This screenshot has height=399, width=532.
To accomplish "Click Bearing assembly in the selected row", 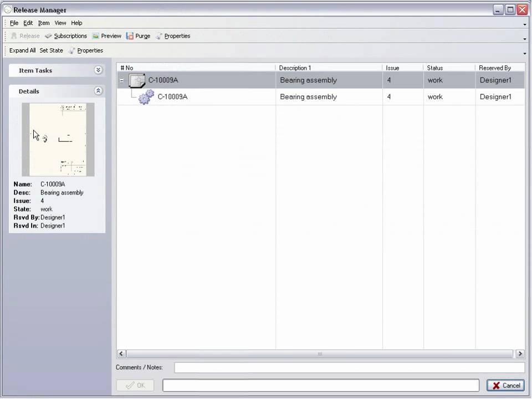I will 309,80.
